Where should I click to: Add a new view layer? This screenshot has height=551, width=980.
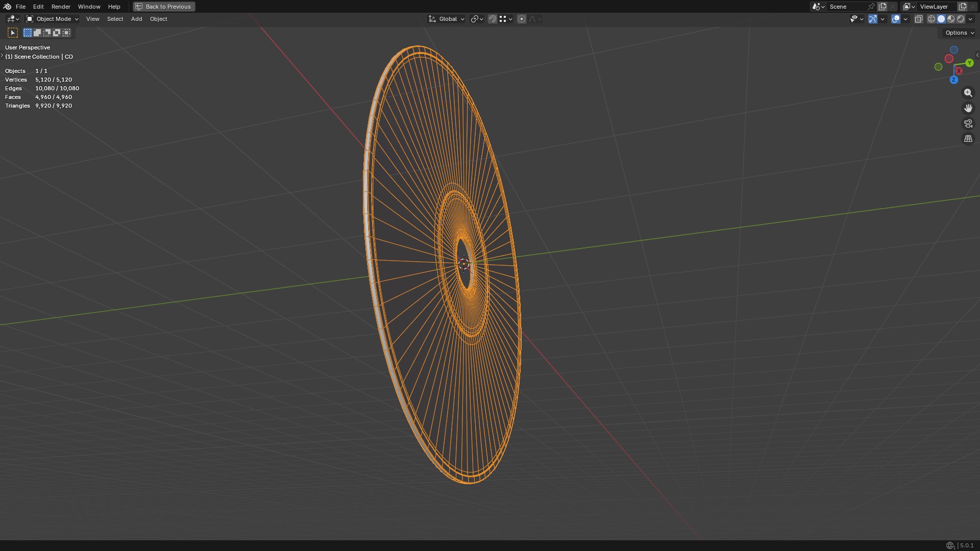[963, 7]
